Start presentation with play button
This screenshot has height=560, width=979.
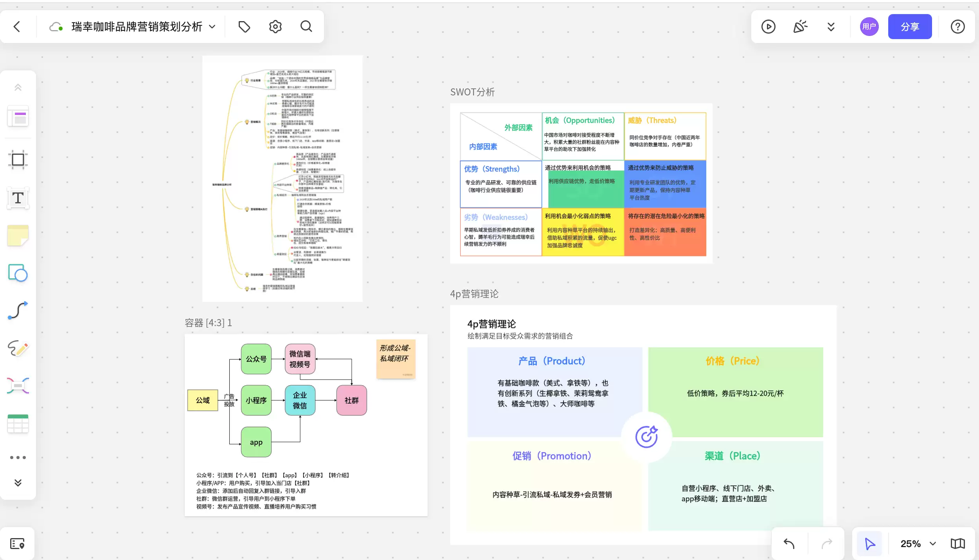[x=768, y=27]
